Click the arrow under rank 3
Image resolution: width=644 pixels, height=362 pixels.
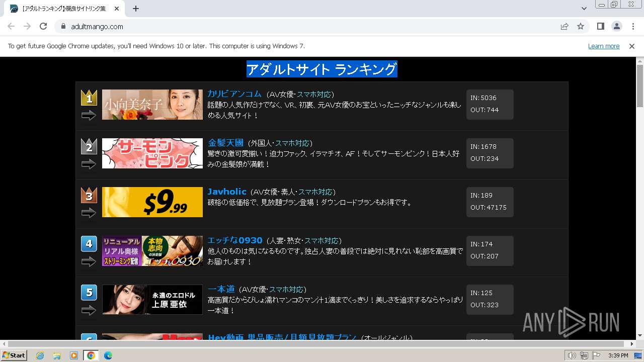(x=89, y=213)
